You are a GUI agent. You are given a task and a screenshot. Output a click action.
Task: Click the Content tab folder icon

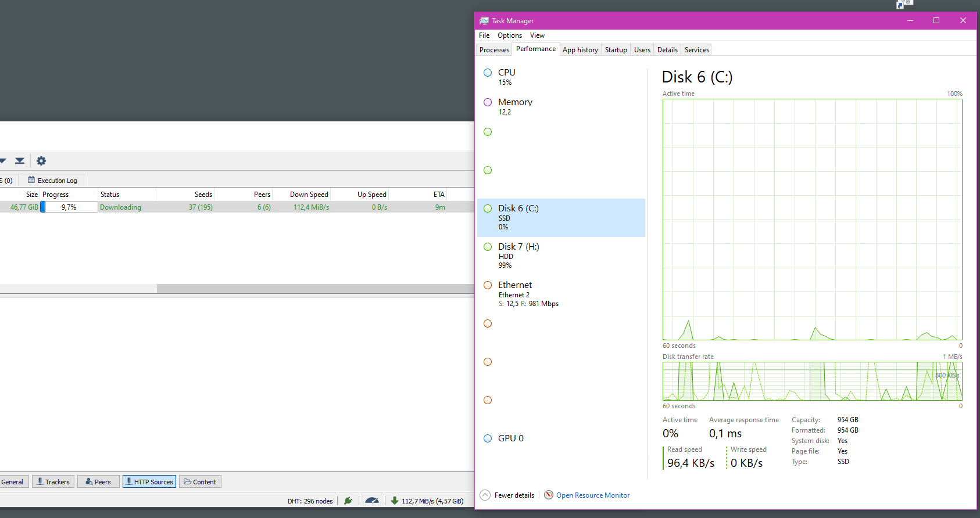coord(188,481)
